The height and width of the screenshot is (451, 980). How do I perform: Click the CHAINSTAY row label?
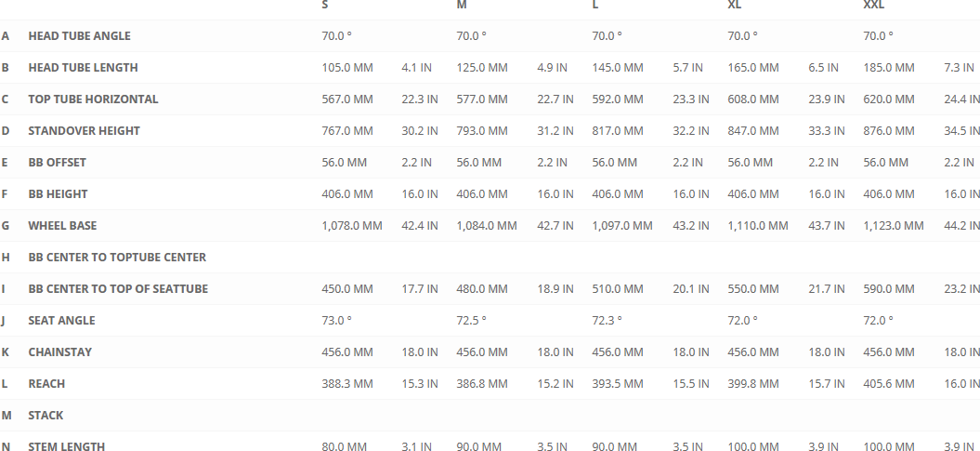[x=59, y=352]
